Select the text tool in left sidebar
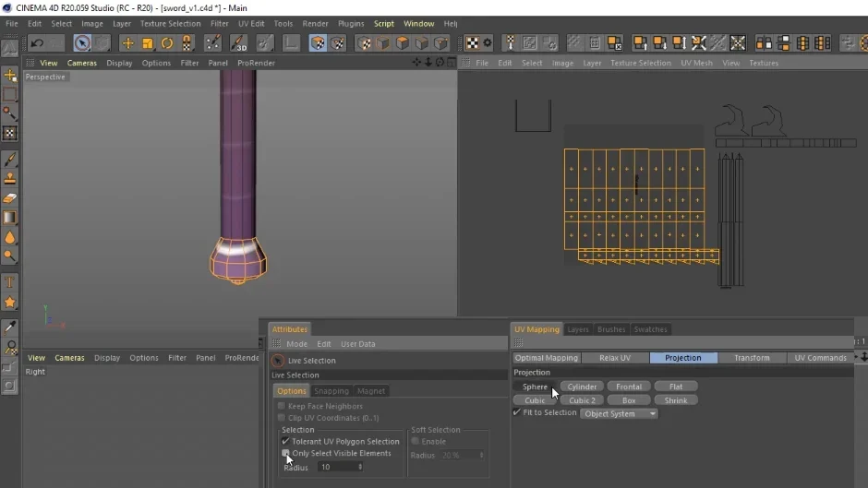The height and width of the screenshot is (488, 868). point(10,282)
